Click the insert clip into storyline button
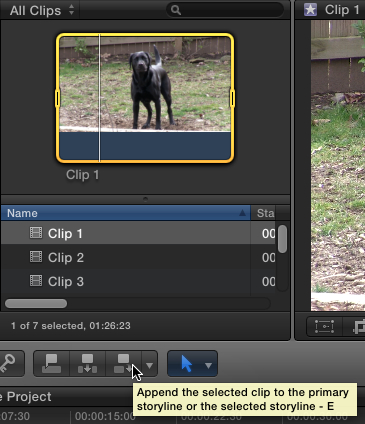365x424 pixels. 87,363
